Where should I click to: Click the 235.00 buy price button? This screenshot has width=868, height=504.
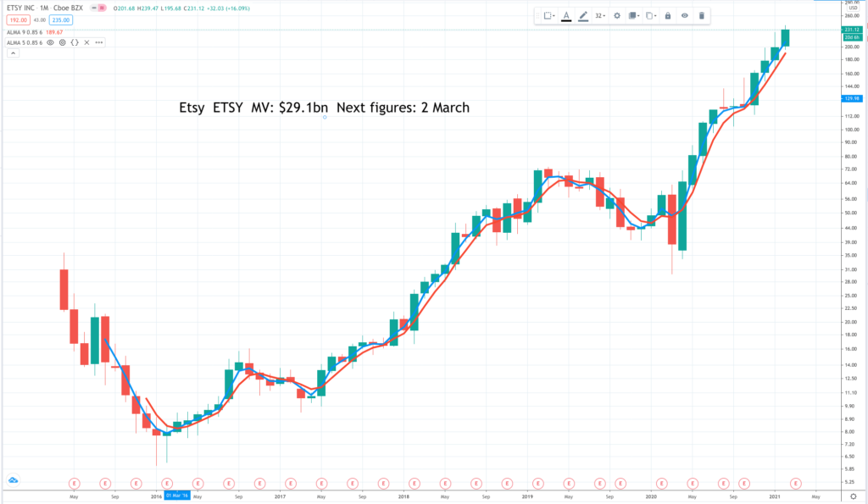point(60,20)
